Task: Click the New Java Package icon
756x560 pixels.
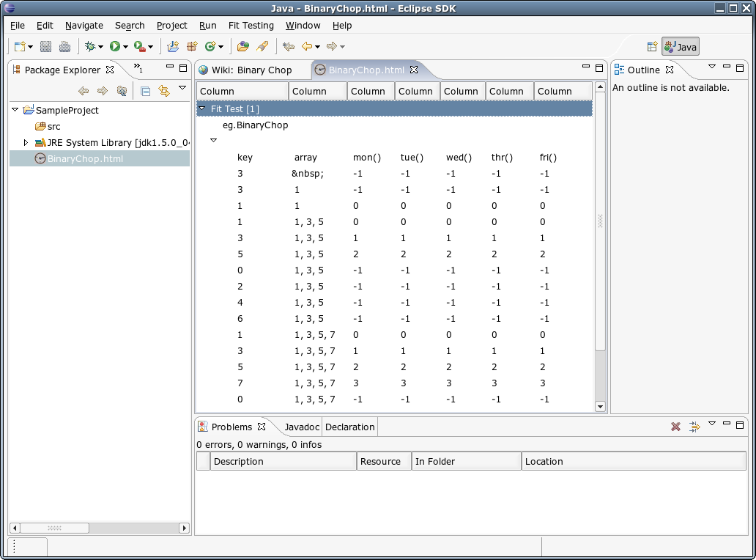Action: (x=192, y=46)
